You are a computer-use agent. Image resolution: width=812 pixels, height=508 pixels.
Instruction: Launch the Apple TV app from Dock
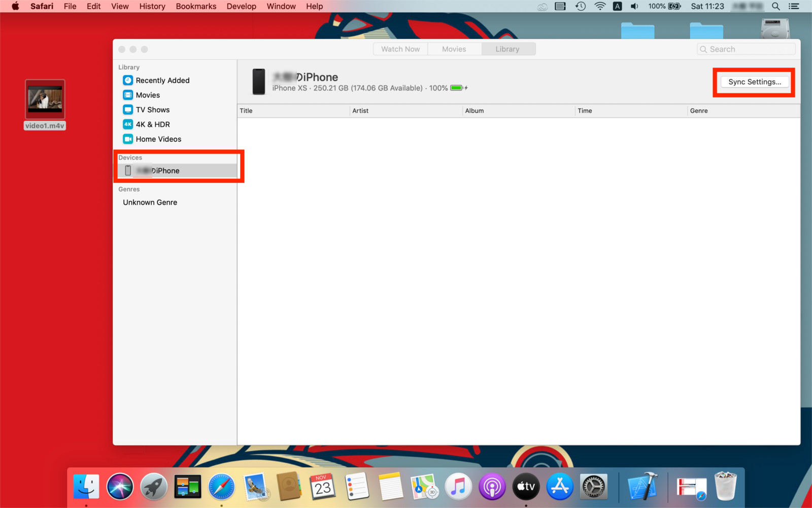[526, 487]
